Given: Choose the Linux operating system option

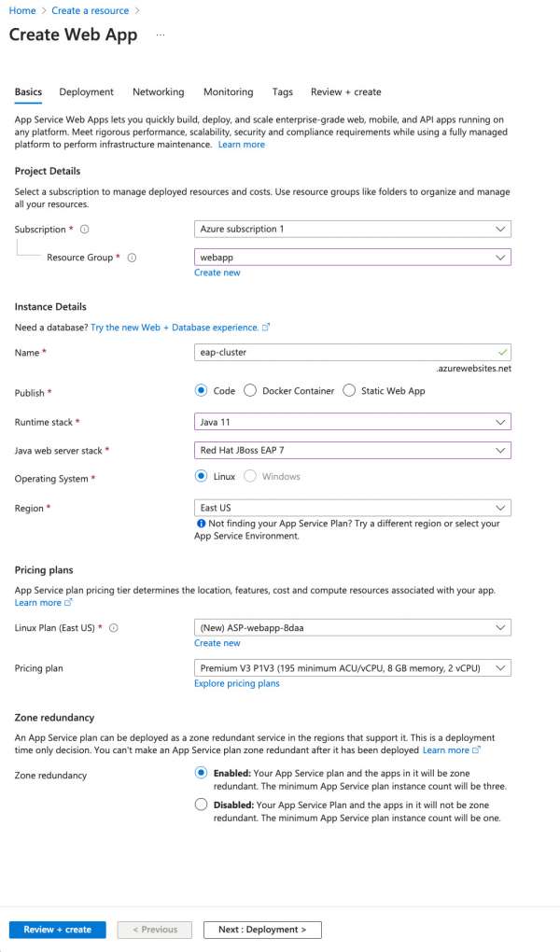Looking at the screenshot, I should click(x=201, y=476).
